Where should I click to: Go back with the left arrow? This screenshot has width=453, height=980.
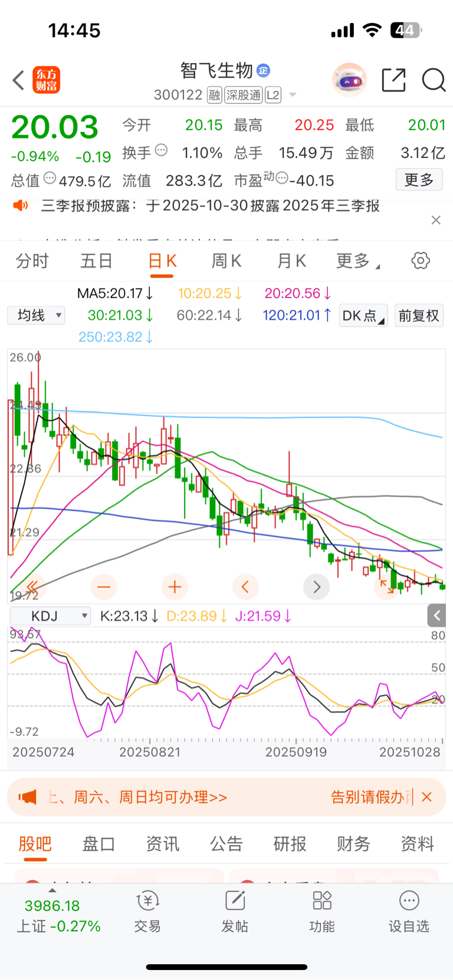(18, 80)
